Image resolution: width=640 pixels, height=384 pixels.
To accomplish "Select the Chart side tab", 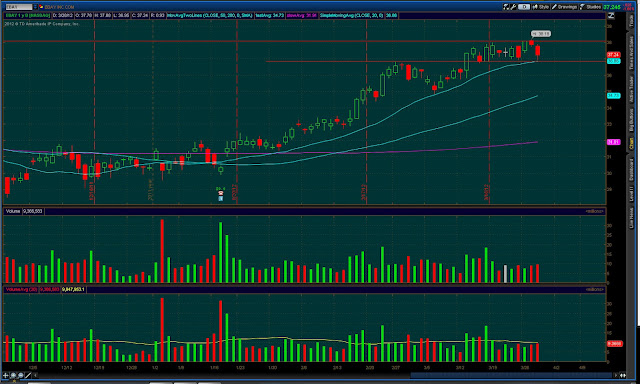I will click(632, 144).
